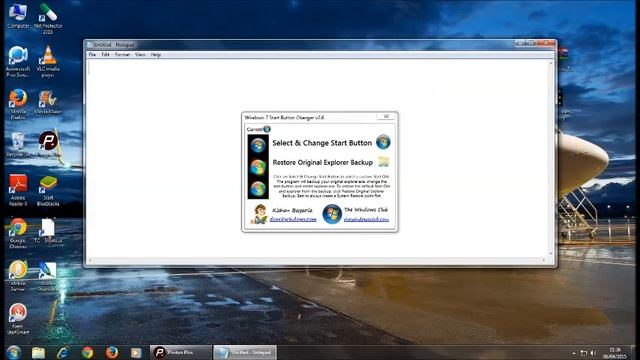The width and height of the screenshot is (640, 360).
Task: Click Notepad's horizontal scrollbar left arrow
Action: [x=90, y=260]
